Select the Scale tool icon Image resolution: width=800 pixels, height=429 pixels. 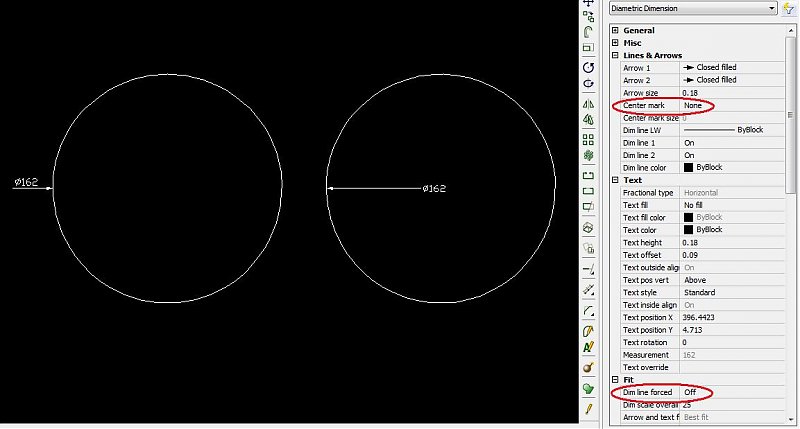[x=588, y=47]
